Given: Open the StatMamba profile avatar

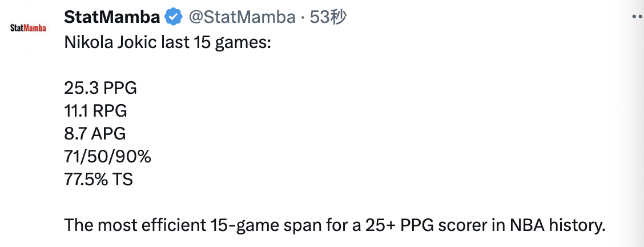Looking at the screenshot, I should [x=28, y=28].
